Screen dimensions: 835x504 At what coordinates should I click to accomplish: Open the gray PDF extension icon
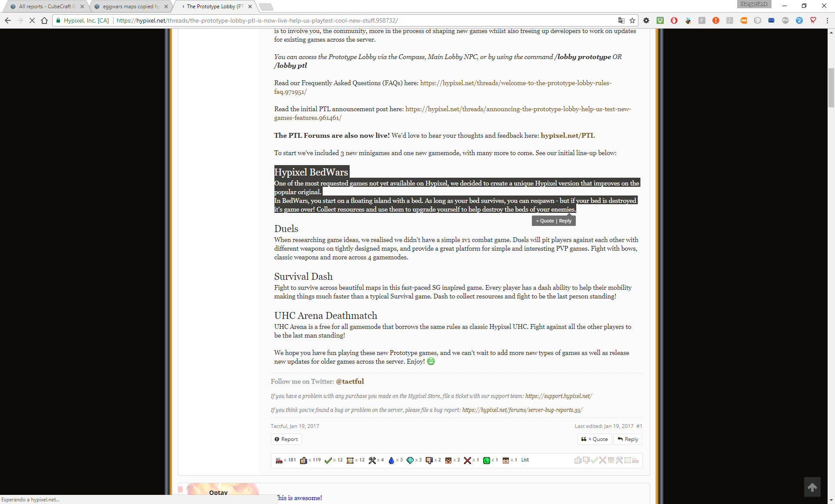coord(730,20)
